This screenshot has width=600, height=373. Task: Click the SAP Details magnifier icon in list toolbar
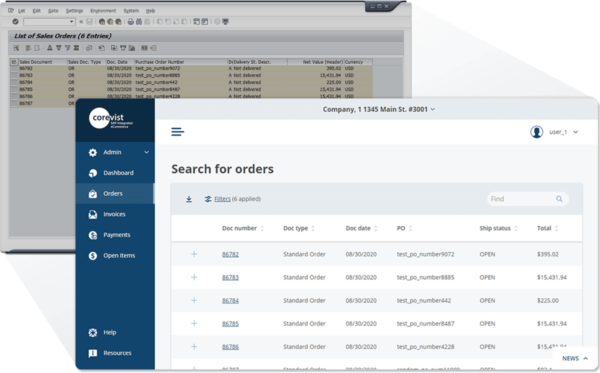[16, 48]
